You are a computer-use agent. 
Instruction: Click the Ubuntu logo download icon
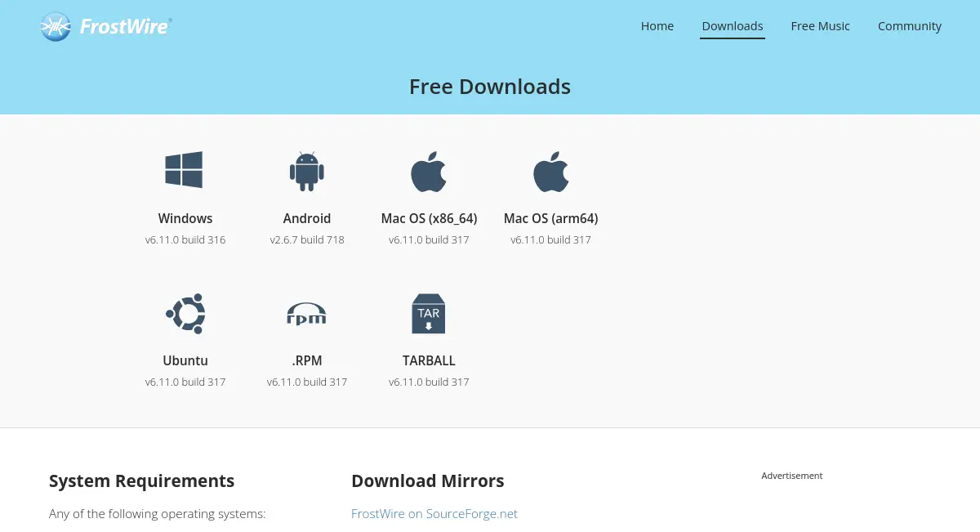pos(185,313)
